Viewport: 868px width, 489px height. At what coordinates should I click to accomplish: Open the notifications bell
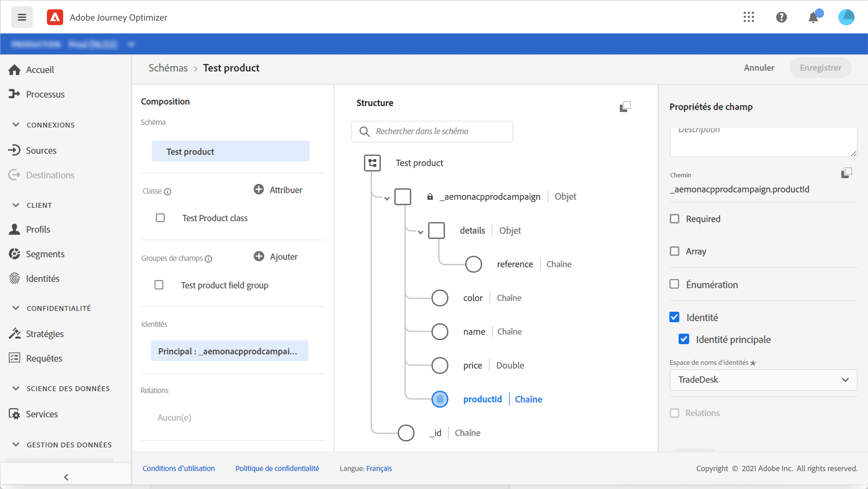coord(813,18)
